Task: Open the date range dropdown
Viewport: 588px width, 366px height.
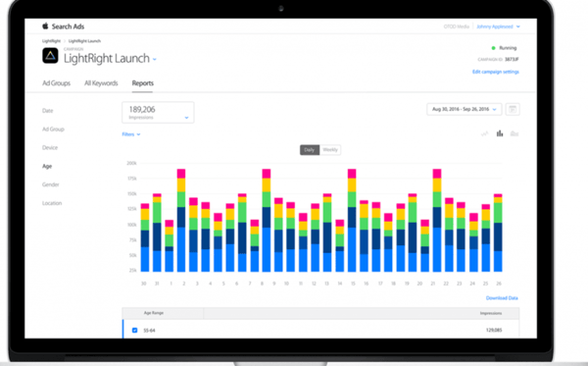Action: pos(465,109)
